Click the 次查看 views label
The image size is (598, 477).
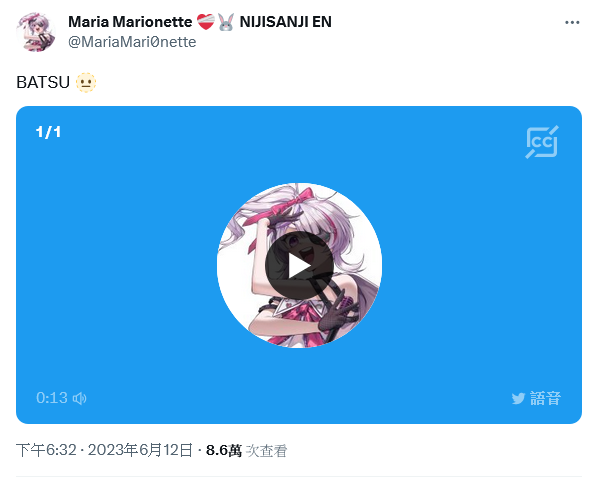point(266,451)
